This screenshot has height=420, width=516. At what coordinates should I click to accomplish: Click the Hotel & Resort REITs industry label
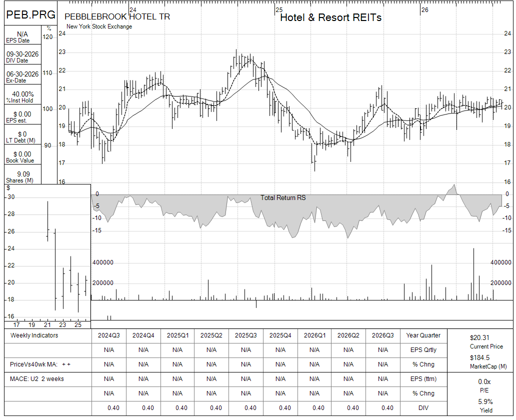click(330, 17)
